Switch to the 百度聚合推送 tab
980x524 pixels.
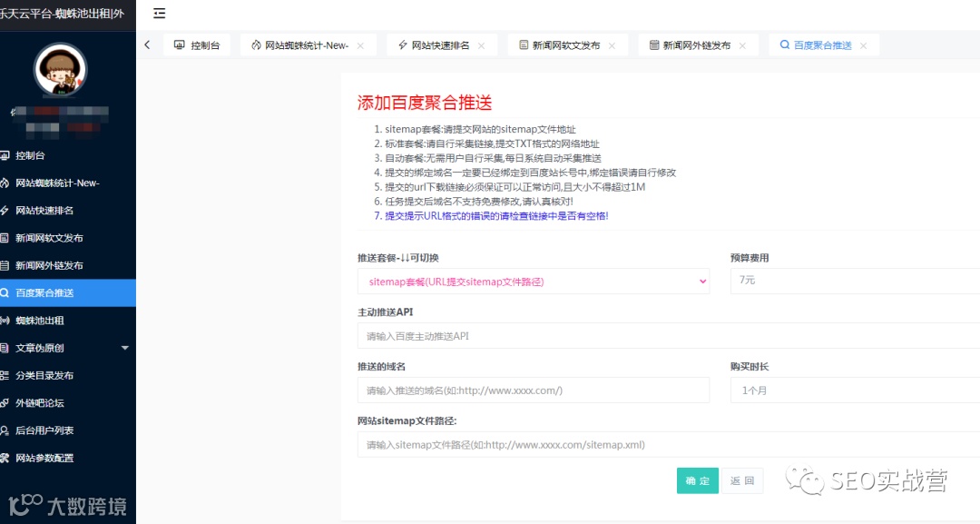pyautogui.click(x=822, y=45)
